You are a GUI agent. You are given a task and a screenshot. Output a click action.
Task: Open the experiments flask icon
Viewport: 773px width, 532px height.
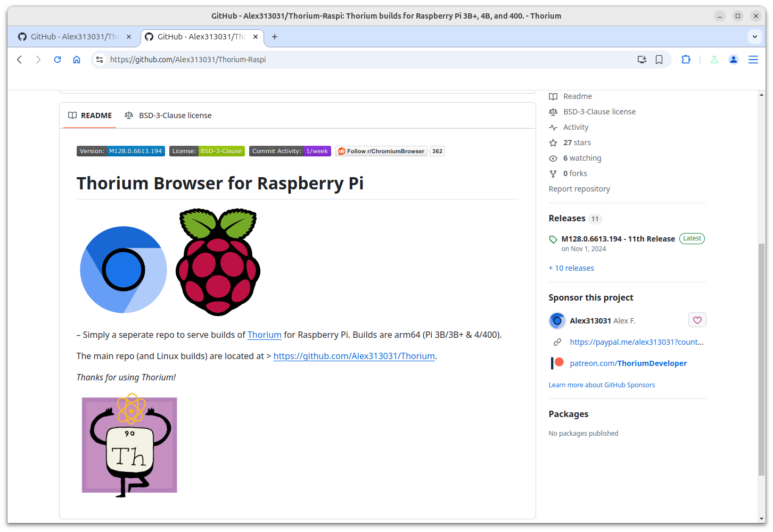(714, 60)
